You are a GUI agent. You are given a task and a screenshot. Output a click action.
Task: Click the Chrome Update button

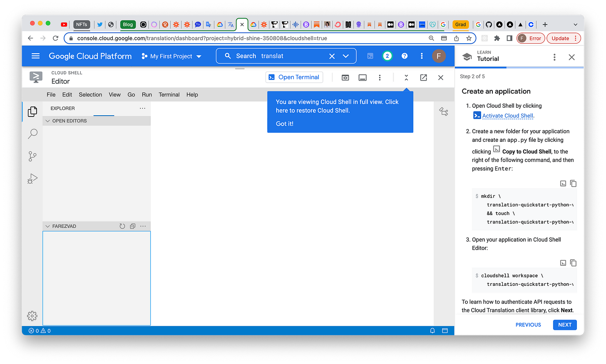point(564,38)
